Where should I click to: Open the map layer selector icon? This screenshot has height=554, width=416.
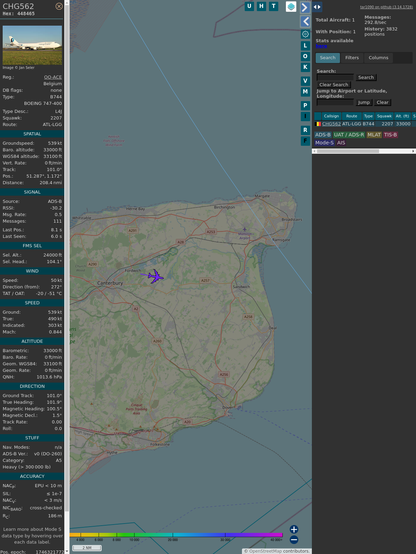pos(291,6)
